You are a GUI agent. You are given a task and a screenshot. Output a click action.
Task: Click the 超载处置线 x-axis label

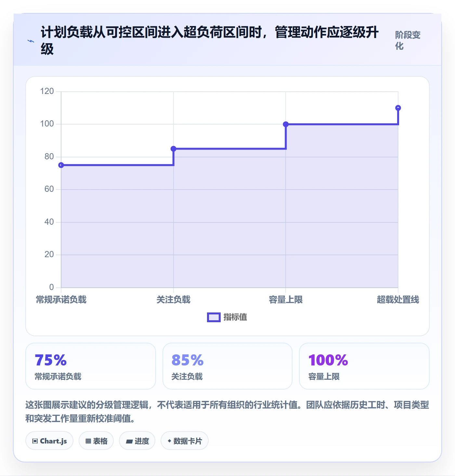tap(398, 299)
